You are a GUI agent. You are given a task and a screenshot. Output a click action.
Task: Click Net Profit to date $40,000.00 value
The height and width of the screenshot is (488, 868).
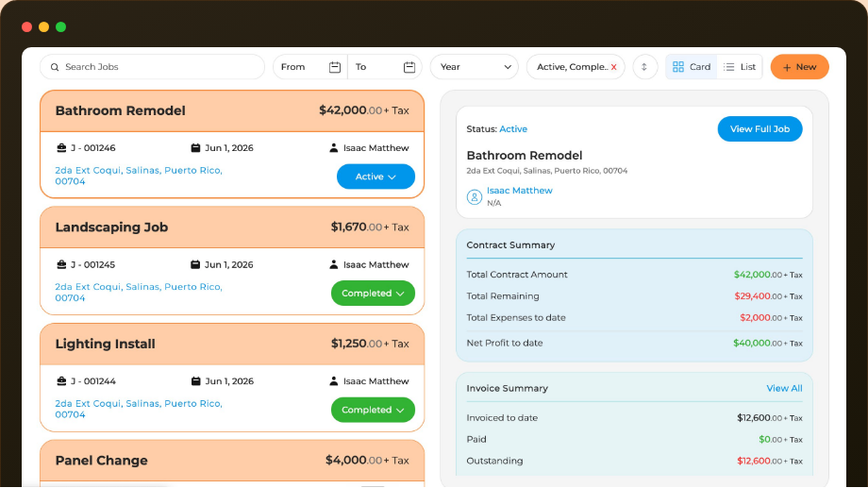[x=768, y=344]
